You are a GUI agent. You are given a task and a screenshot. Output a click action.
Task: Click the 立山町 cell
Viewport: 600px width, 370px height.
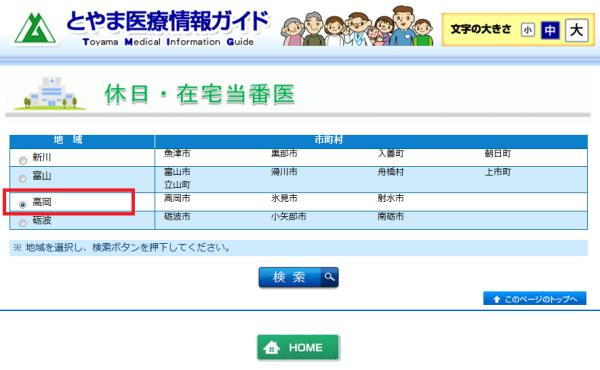(x=177, y=185)
